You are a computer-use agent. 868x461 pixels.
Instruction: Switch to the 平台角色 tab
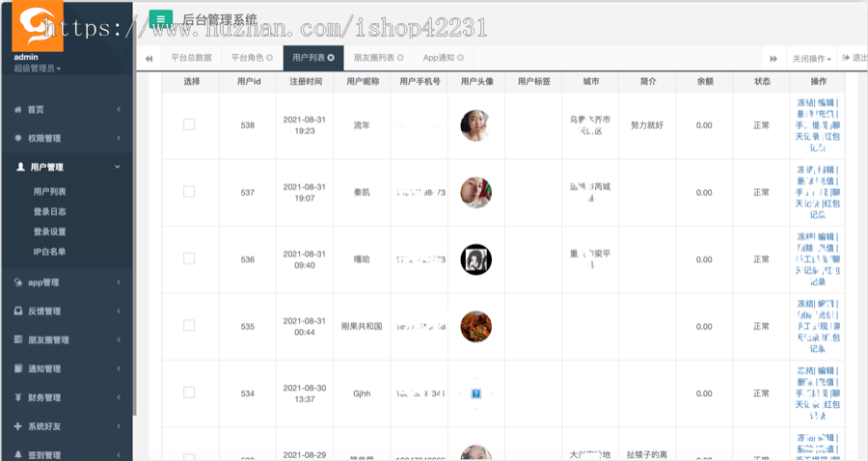coord(248,58)
